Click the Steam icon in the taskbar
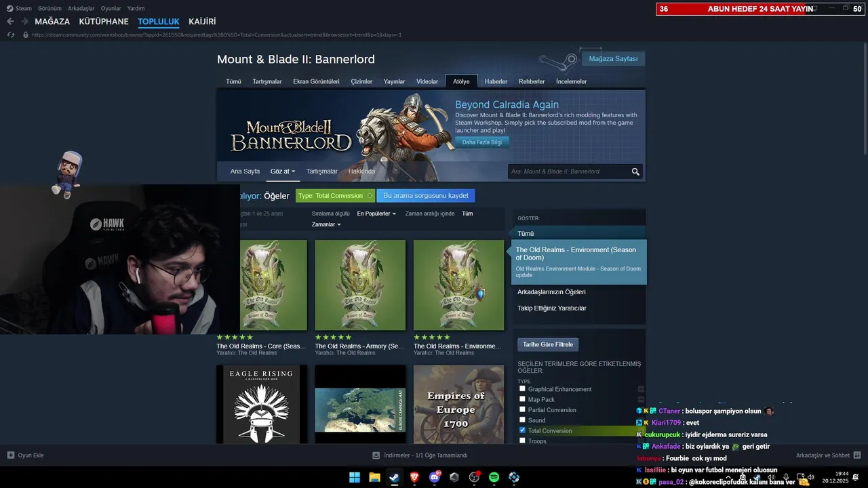868x488 pixels. tap(394, 477)
